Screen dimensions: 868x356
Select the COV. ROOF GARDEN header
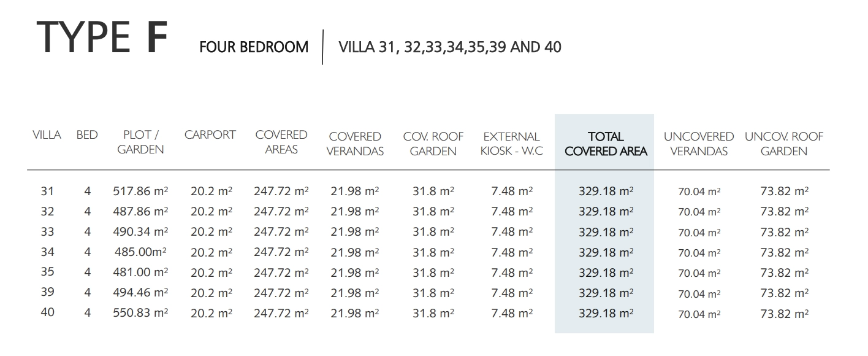pyautogui.click(x=433, y=144)
